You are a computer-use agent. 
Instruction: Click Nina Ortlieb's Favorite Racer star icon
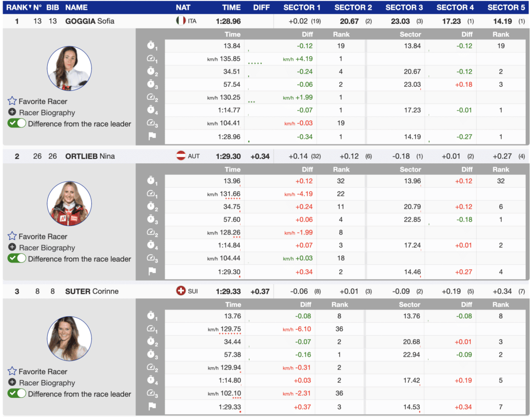coord(12,237)
